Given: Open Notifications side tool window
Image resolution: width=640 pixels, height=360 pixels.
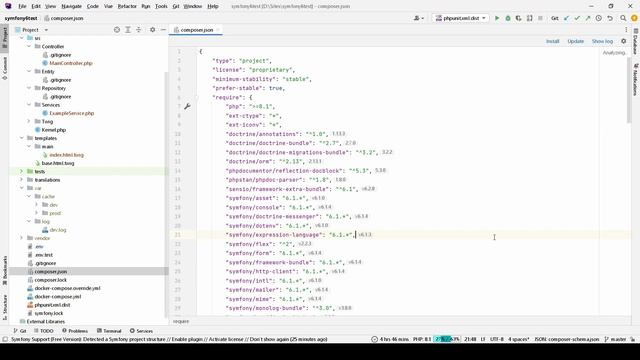Looking at the screenshot, I should (636, 80).
